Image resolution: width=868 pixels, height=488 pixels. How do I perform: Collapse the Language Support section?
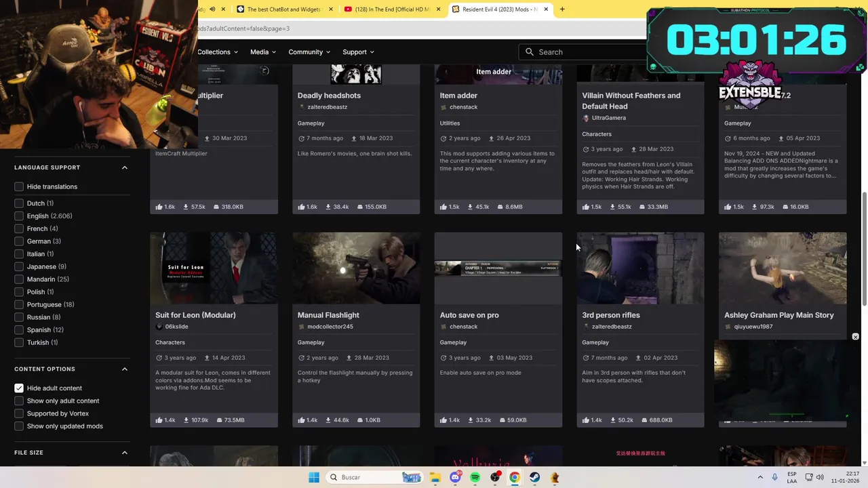click(125, 167)
